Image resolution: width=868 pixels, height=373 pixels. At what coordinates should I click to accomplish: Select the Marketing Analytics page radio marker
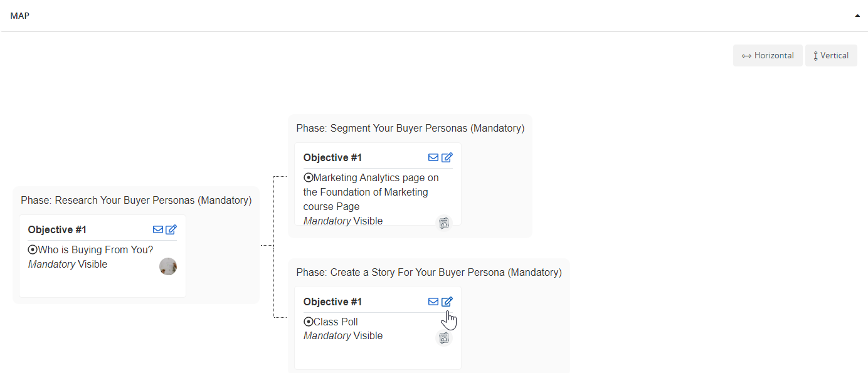coord(308,177)
